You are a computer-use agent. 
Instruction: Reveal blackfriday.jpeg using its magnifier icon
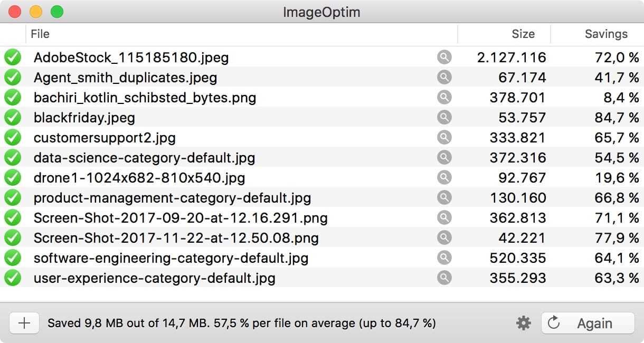pos(444,117)
